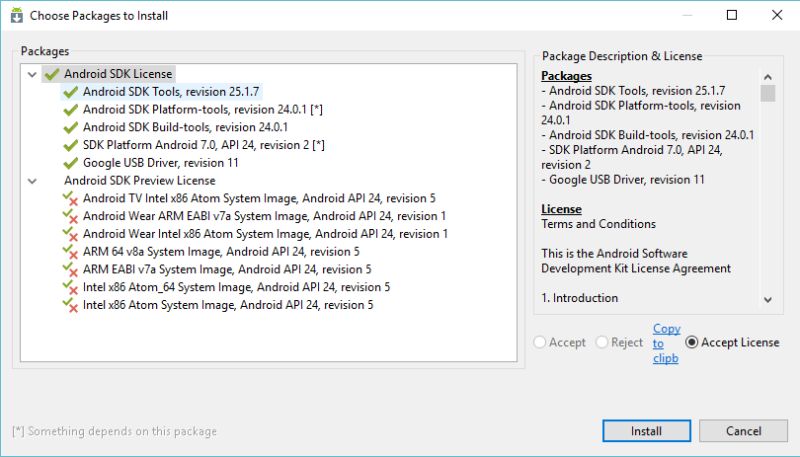Click status icon of ARM EABI v7a System Image

(x=70, y=270)
